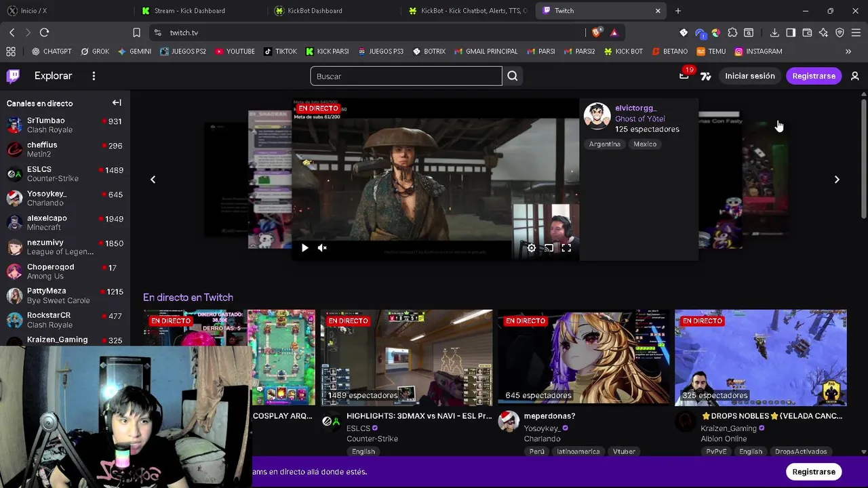Open browser extensions puzzle icon
Screen dimensions: 868x488
(732, 33)
